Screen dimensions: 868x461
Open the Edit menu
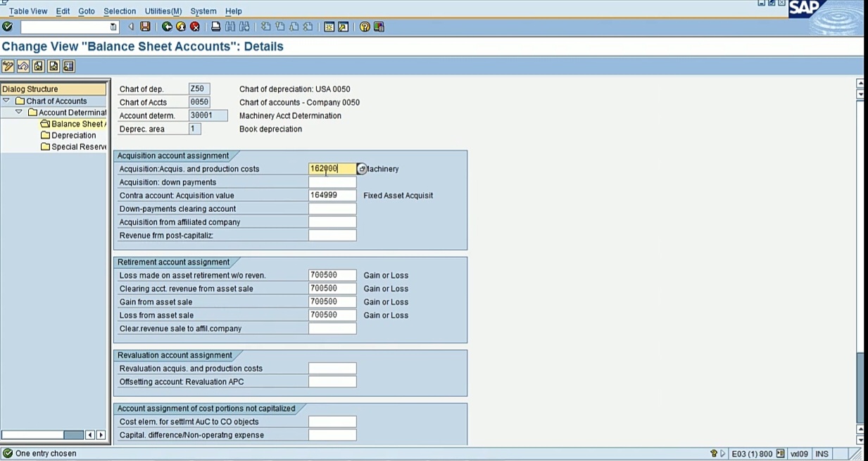[x=63, y=11]
